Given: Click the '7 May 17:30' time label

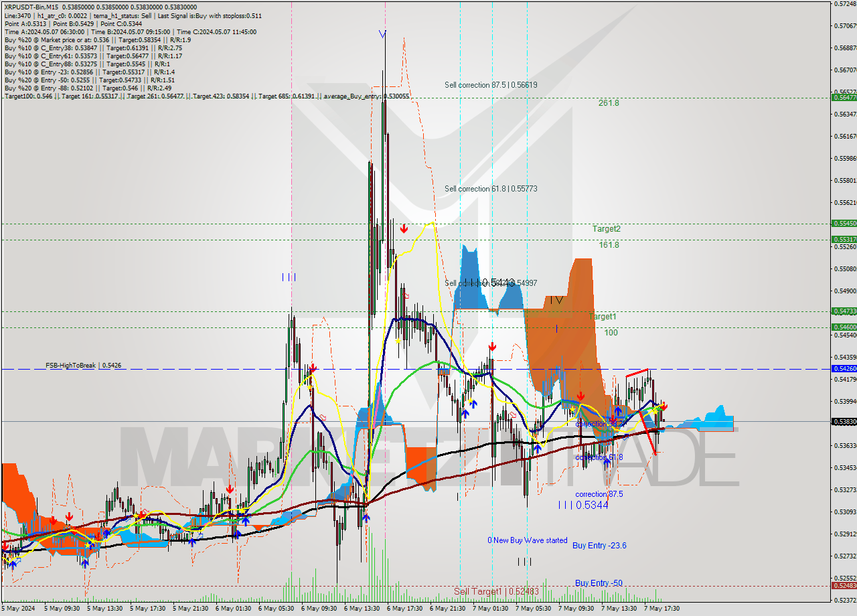Looking at the screenshot, I should pos(662,609).
